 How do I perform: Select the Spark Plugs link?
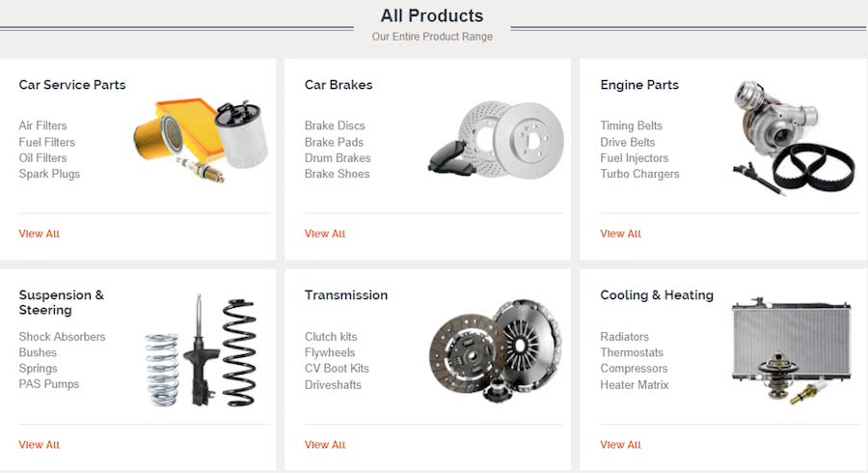[x=49, y=174]
